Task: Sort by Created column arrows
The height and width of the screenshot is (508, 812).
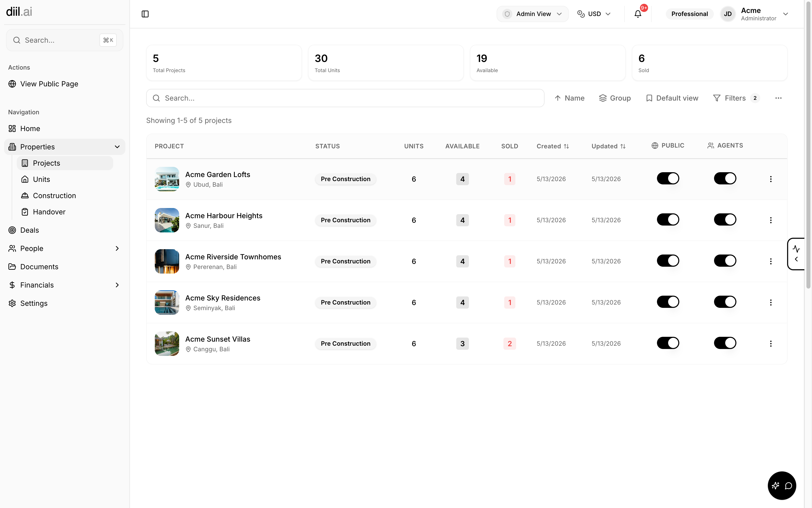Action: point(566,146)
